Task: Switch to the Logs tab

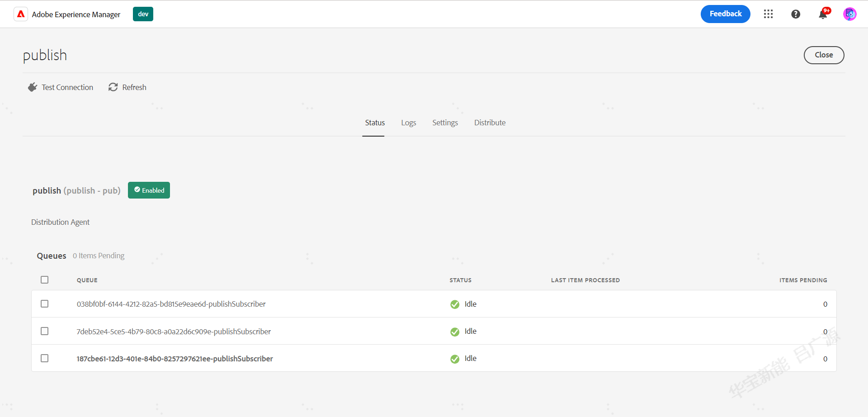Action: tap(409, 123)
